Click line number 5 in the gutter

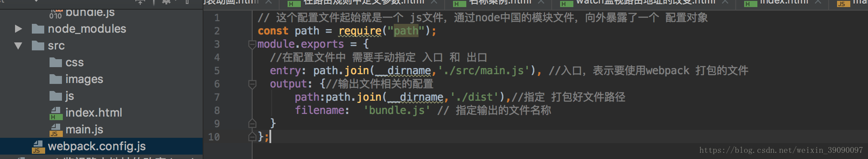click(x=217, y=71)
